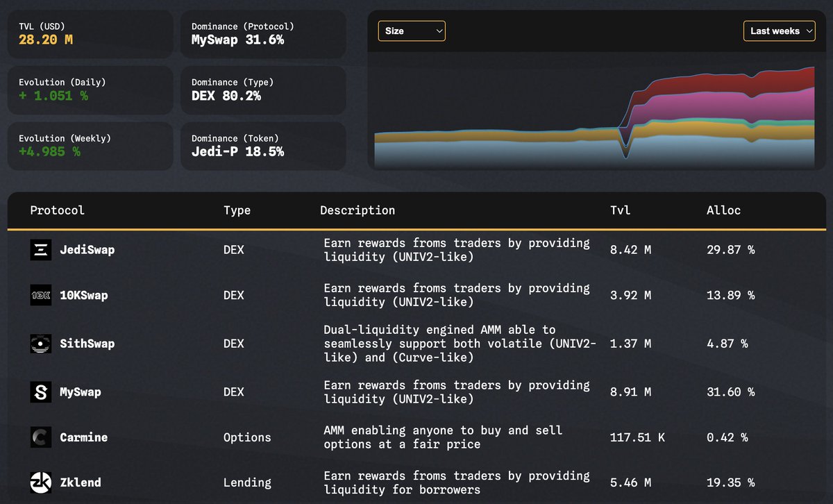Open the Zklend protocol name
833x504 pixels.
[81, 482]
